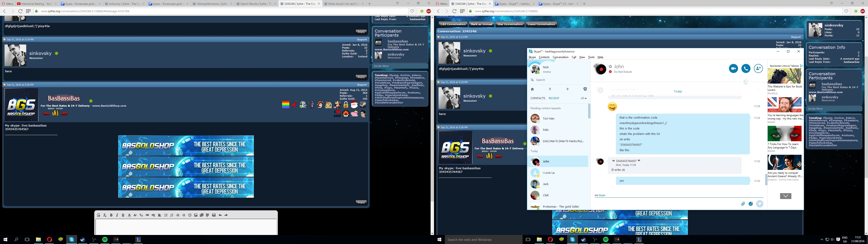Click the Skype home icon

coord(532,89)
